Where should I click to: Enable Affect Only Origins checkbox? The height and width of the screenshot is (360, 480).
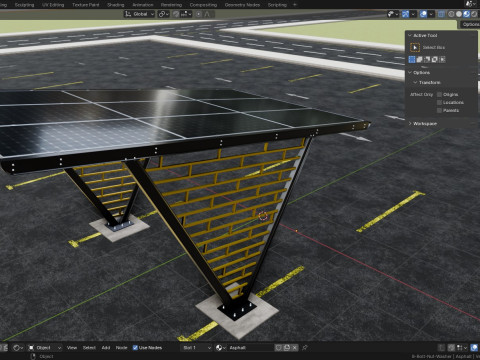click(x=439, y=95)
